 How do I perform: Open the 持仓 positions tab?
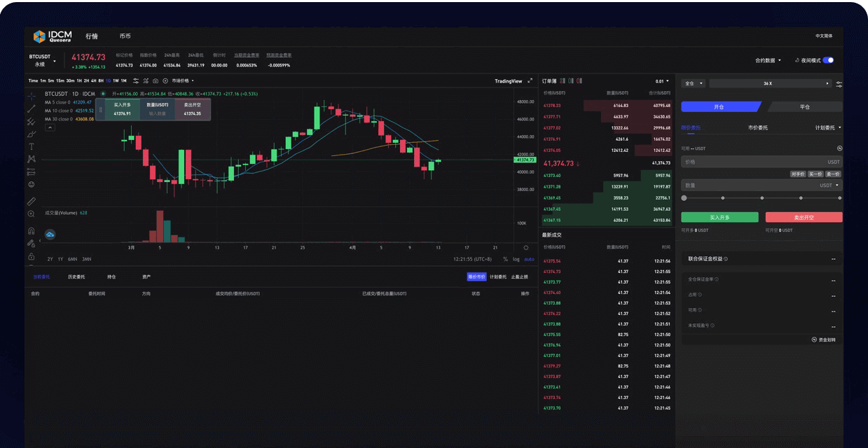pyautogui.click(x=111, y=276)
